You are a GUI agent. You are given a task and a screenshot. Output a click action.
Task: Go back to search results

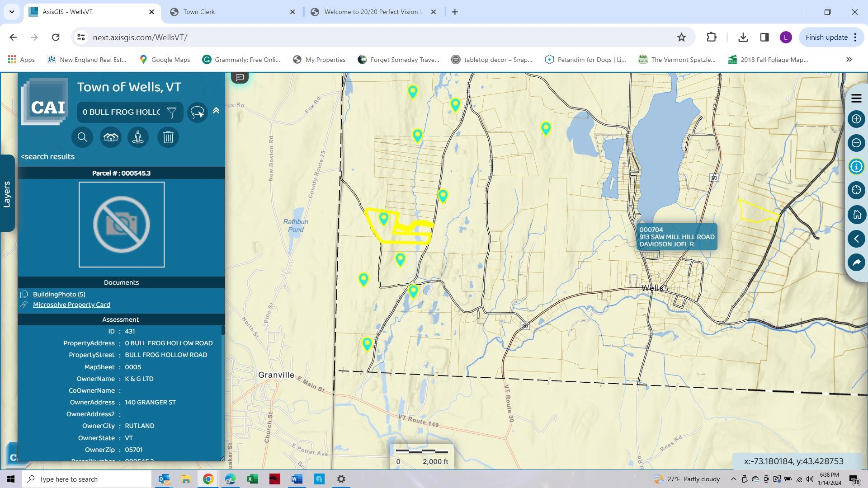[47, 156]
